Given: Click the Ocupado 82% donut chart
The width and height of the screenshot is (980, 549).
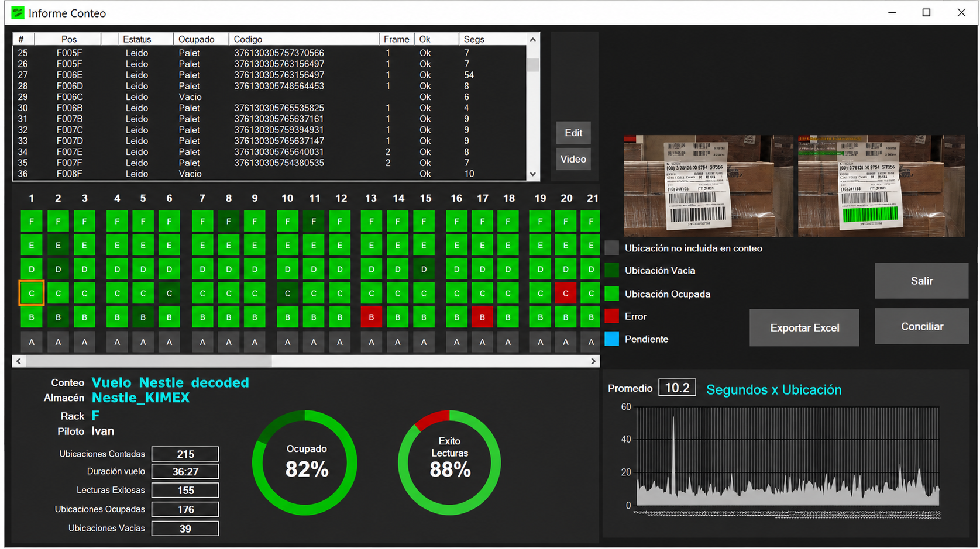Looking at the screenshot, I should 305,462.
